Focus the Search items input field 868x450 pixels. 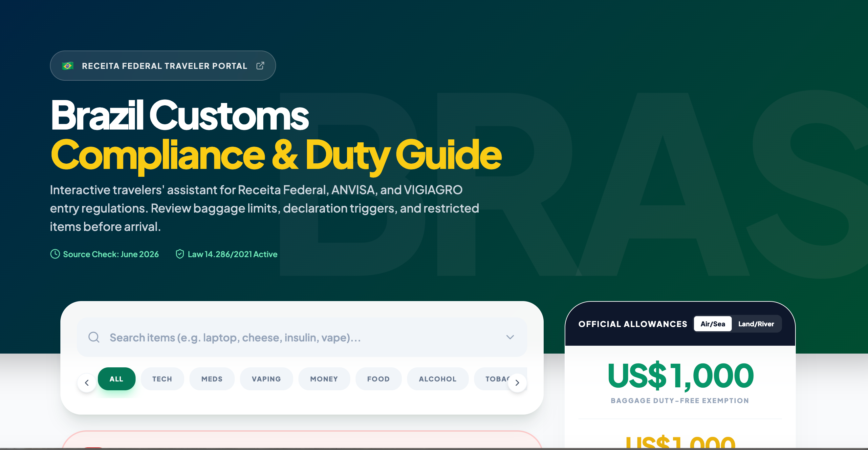(302, 337)
